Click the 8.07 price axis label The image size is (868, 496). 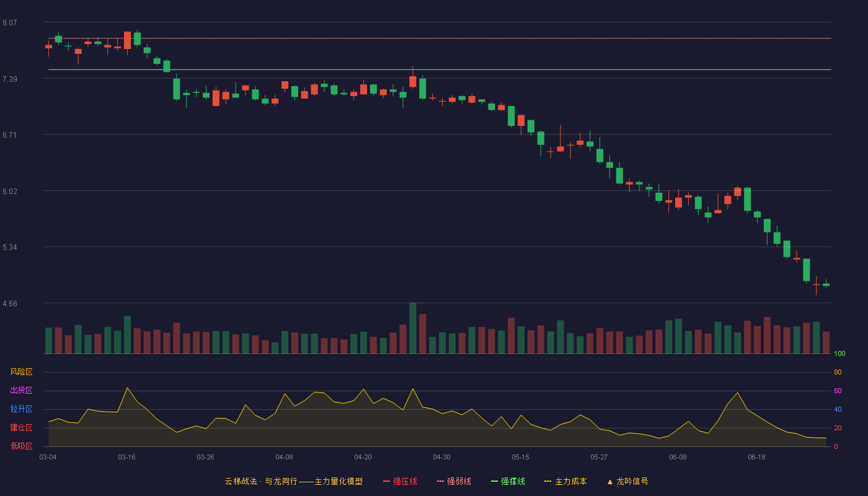(9, 23)
